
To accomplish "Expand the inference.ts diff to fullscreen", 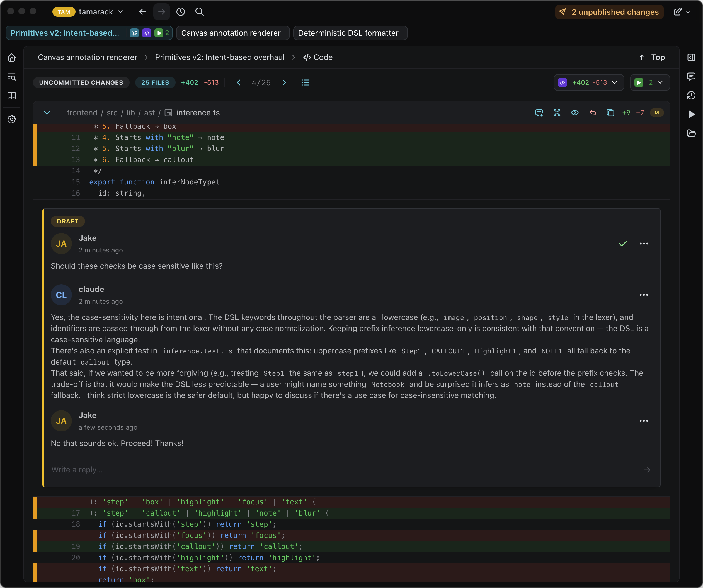I will pos(557,113).
